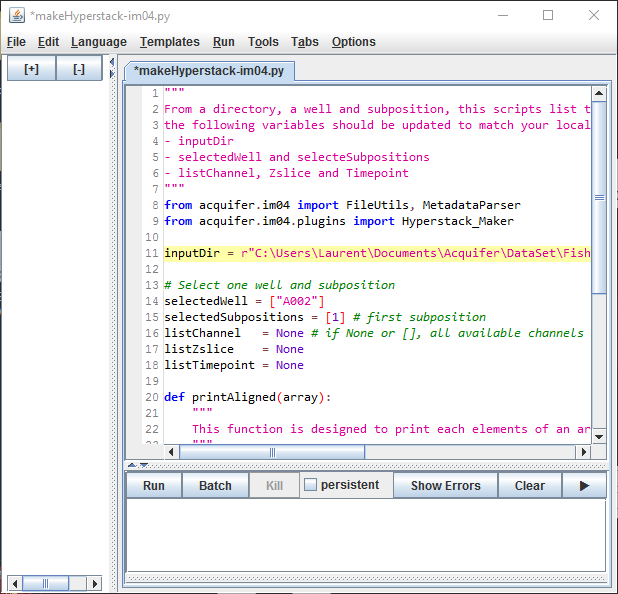Click the Java application icon in title bar

point(17,15)
